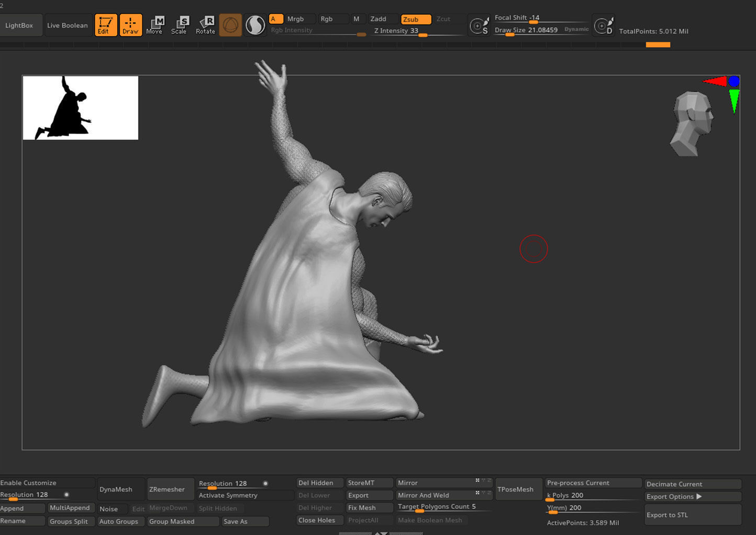Viewport: 756px width, 535px height.
Task: Select the Draw tool
Action: [130, 25]
